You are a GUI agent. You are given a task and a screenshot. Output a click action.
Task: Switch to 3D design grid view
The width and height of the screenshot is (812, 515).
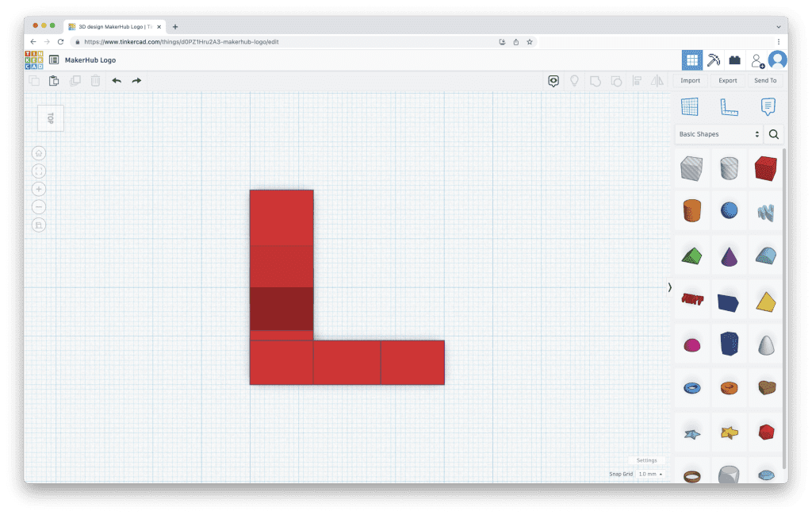691,60
